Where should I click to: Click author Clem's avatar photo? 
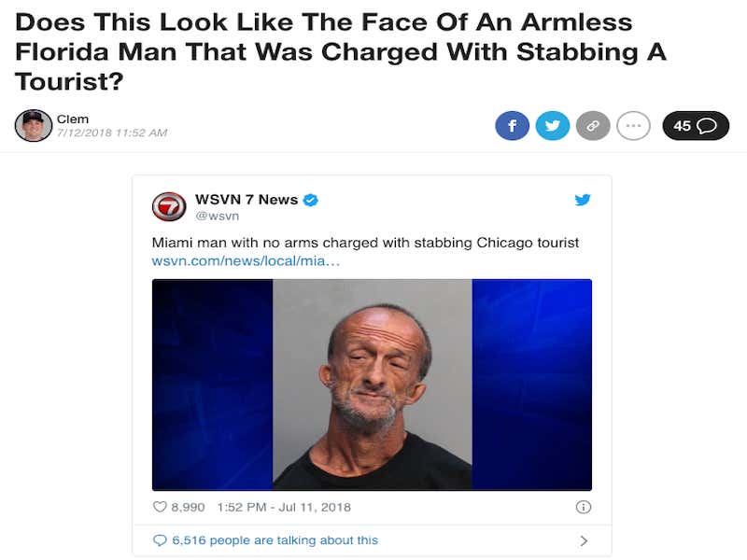(34, 126)
